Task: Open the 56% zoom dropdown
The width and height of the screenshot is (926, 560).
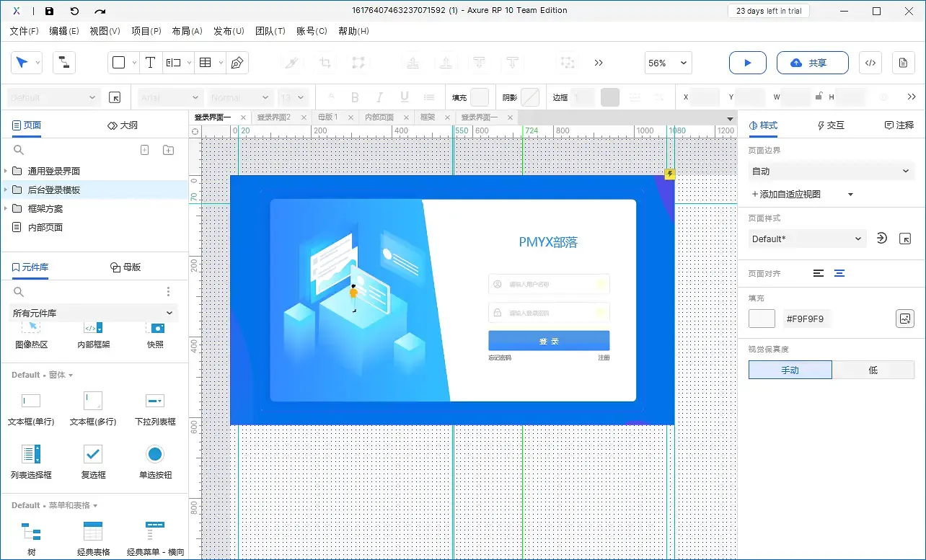Action: pos(668,63)
